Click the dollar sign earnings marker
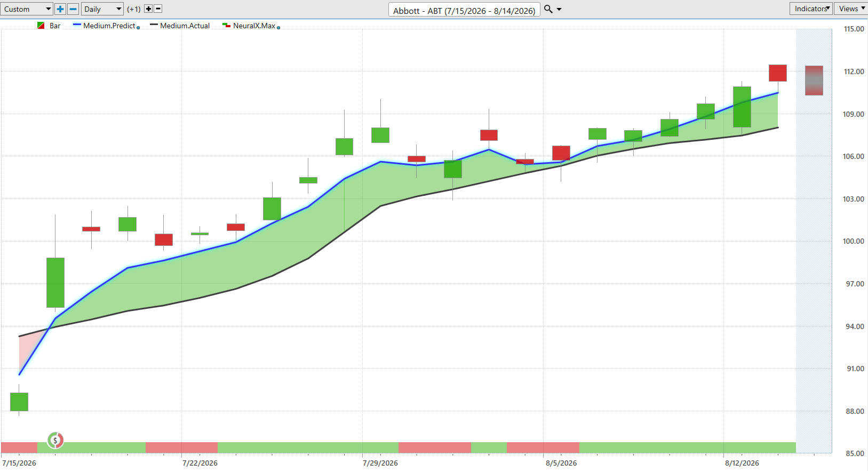Image resolution: width=868 pixels, height=471 pixels. [x=55, y=441]
